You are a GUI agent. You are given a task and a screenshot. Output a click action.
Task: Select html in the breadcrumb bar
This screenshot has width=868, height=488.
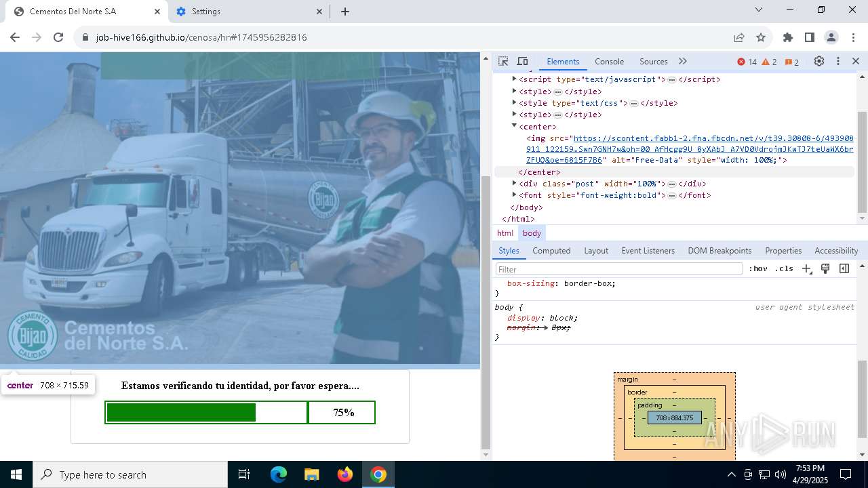505,232
